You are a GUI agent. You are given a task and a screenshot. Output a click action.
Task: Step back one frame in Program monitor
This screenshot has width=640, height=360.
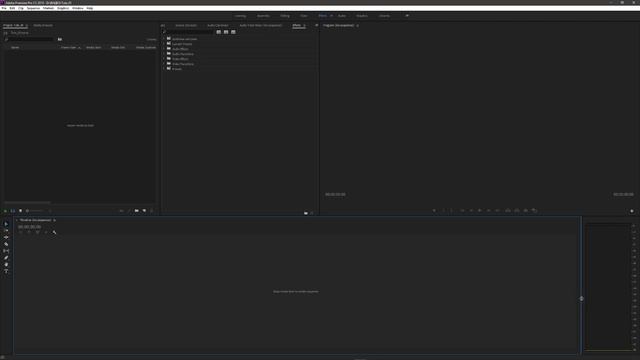(471, 211)
